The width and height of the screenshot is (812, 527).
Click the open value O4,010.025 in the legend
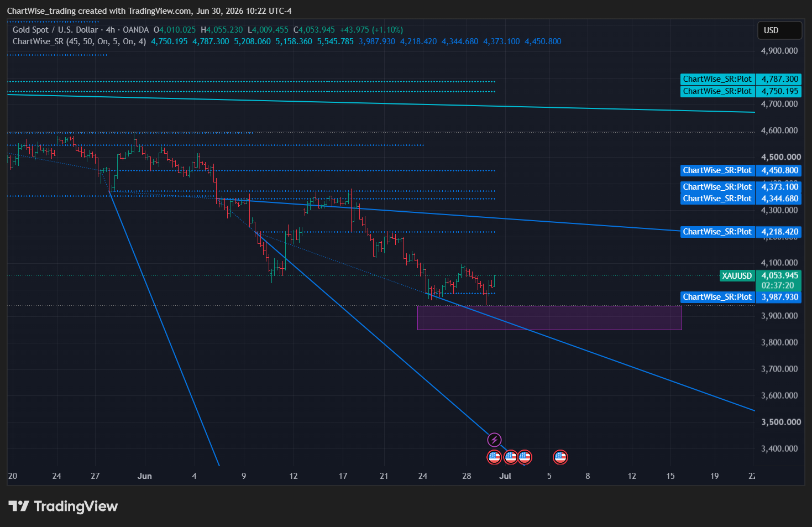(x=175, y=30)
